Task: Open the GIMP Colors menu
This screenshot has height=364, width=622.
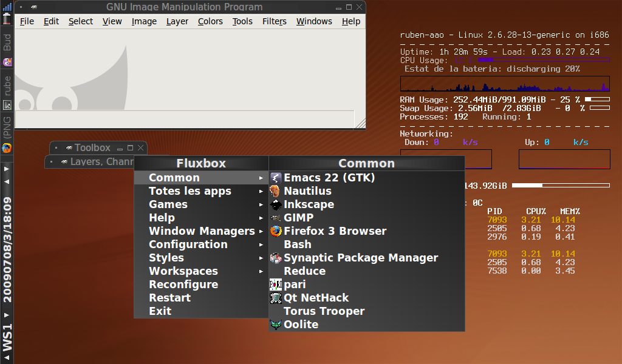Action: coord(210,21)
